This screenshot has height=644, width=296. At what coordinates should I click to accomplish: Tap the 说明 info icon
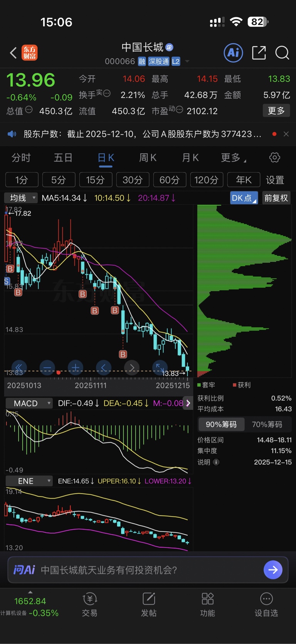216,462
